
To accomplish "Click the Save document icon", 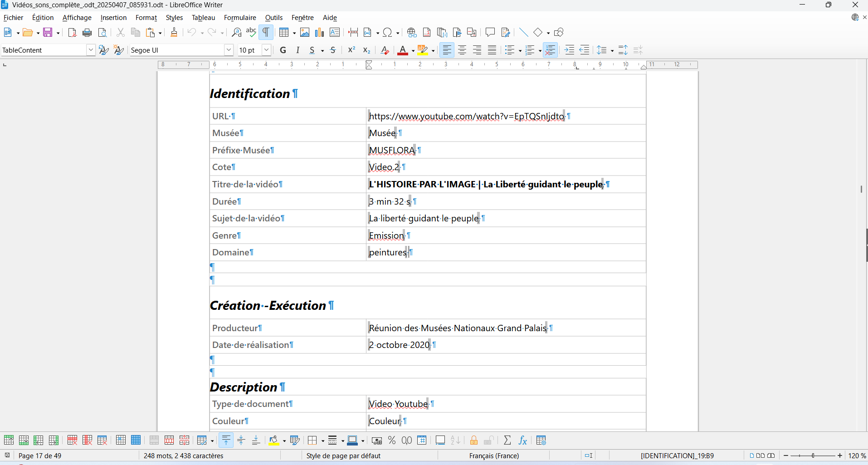I will click(x=48, y=32).
